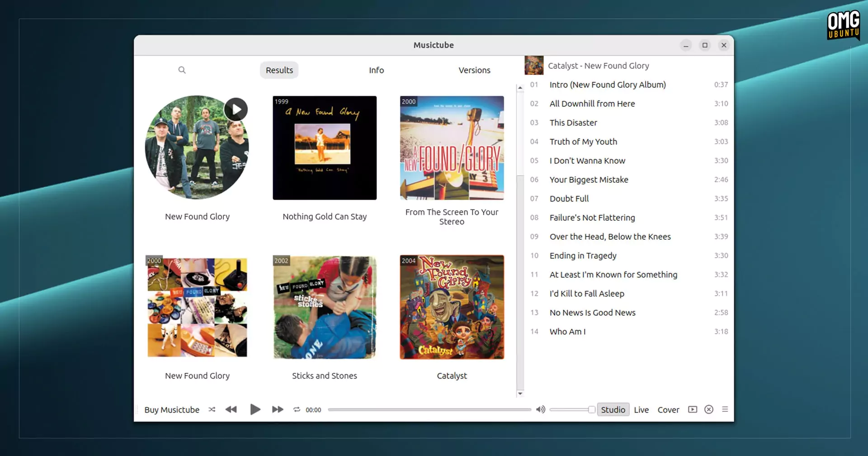The height and width of the screenshot is (456, 868).
Task: Toggle repeat mode
Action: pyautogui.click(x=297, y=409)
